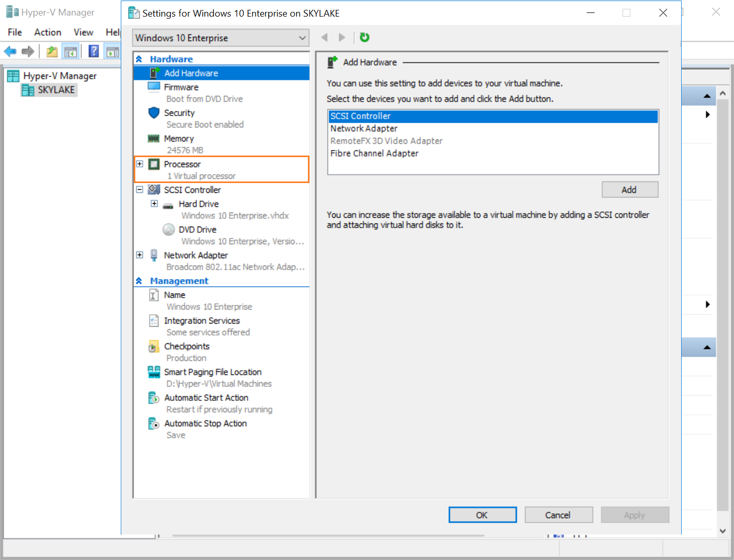This screenshot has width=734, height=560.
Task: Close the Settings dialog window
Action: click(x=663, y=12)
